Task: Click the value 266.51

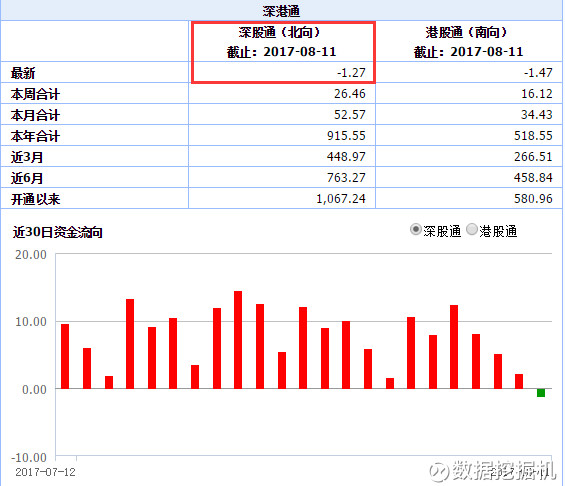Action: [533, 156]
